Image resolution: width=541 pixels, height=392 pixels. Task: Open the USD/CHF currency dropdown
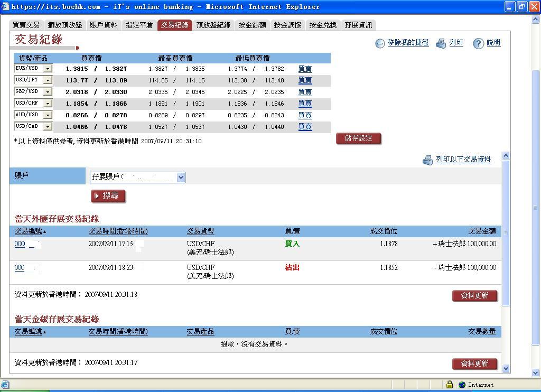[x=48, y=103]
